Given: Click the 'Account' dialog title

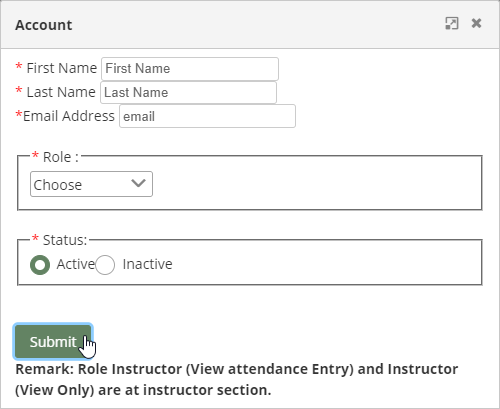Looking at the screenshot, I should click(44, 25).
